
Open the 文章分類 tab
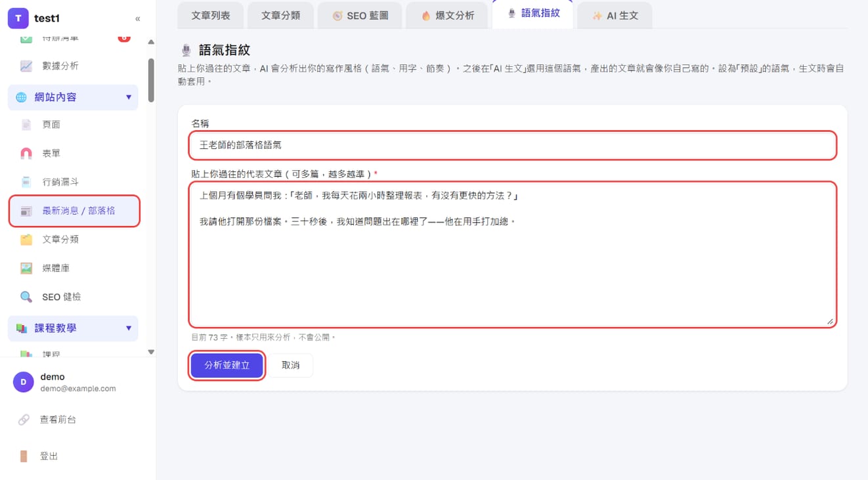280,15
